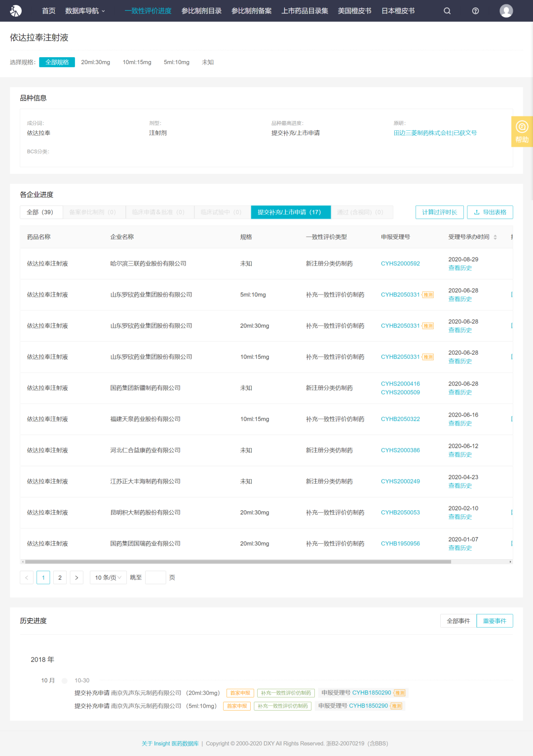Image resolution: width=533 pixels, height=756 pixels.
Task: Click 查看历史 for 2020-02-10 row
Action: (460, 517)
